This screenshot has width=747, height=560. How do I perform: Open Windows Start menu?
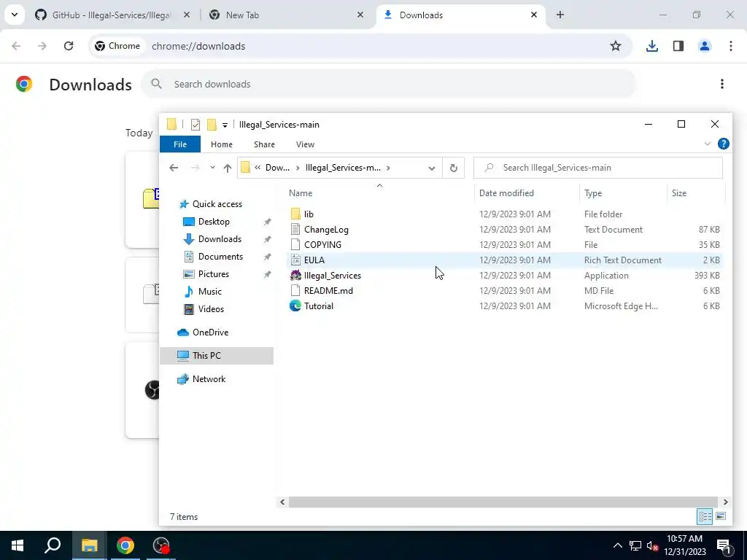pos(18,545)
